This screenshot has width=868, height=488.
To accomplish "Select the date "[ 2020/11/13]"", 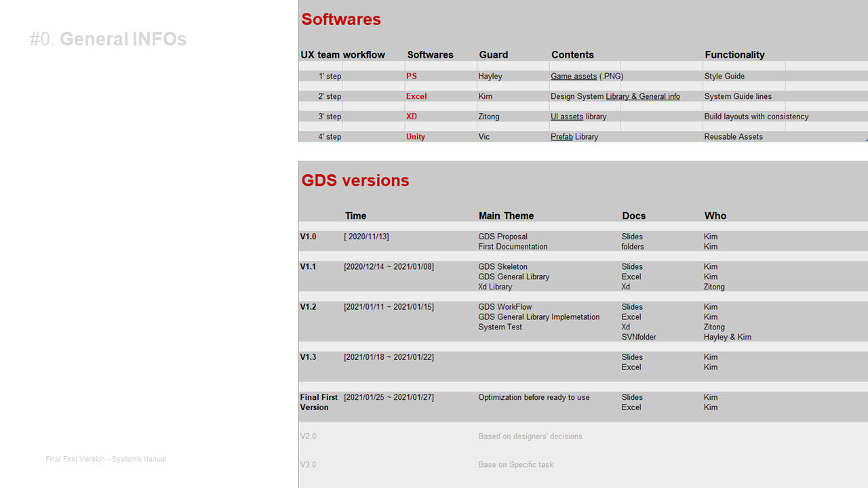I will pos(366,237).
